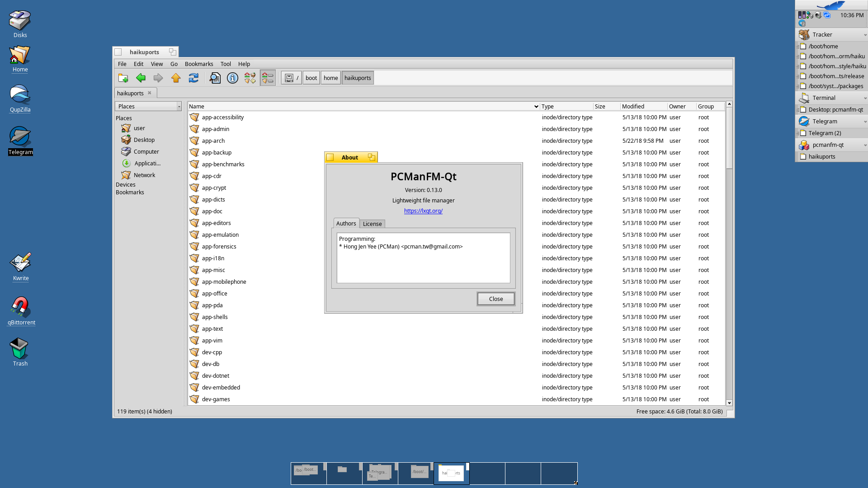
Task: Open the File menu
Action: 122,64
